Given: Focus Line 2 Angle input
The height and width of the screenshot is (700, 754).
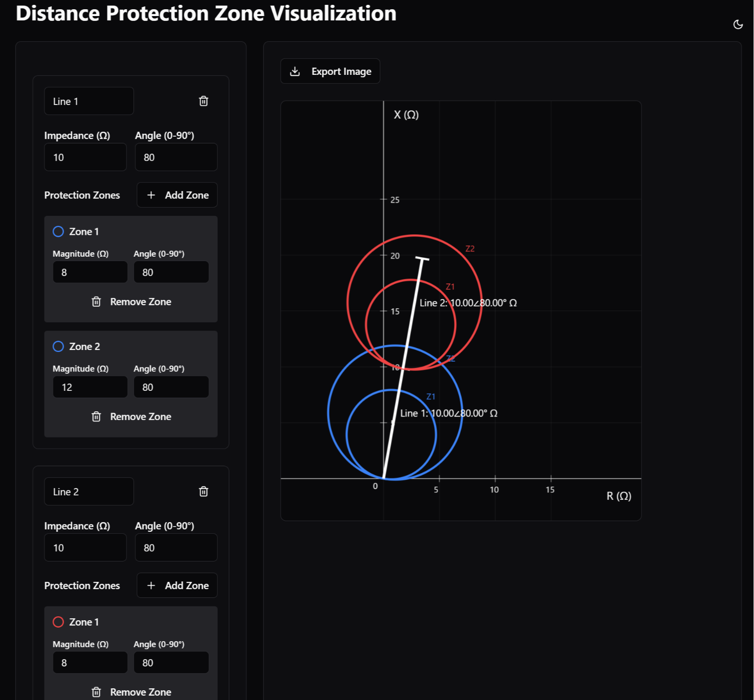Looking at the screenshot, I should point(176,547).
